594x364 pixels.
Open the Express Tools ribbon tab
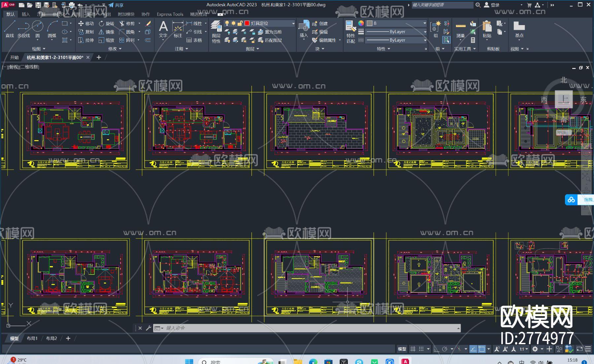pyautogui.click(x=170, y=14)
